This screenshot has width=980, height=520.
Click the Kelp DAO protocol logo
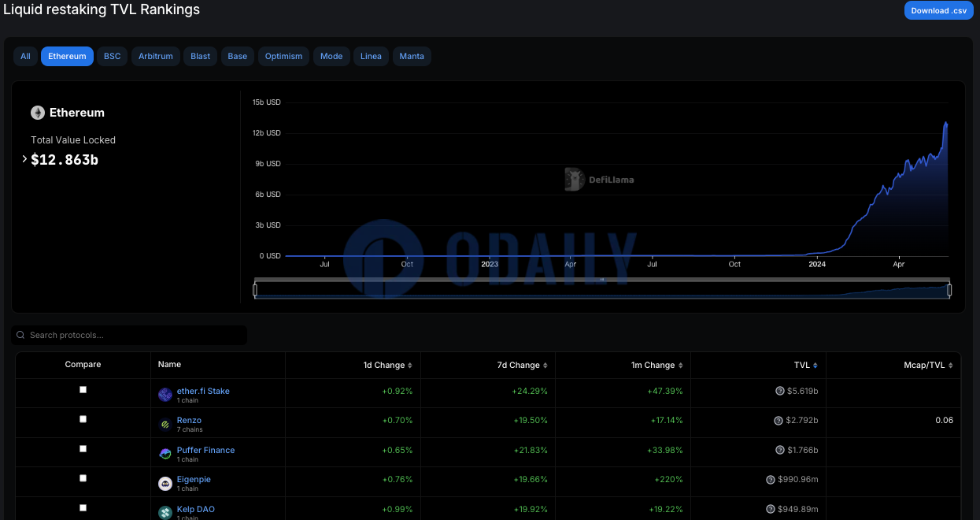(165, 513)
